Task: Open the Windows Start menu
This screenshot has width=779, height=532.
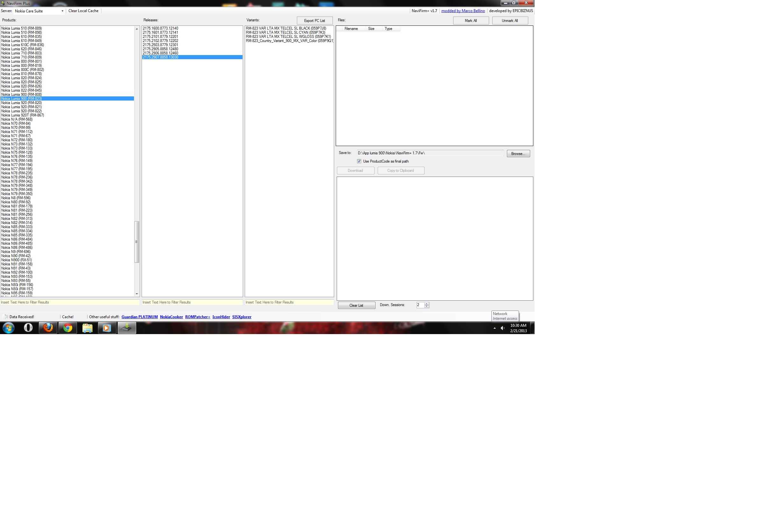Action: (x=8, y=327)
